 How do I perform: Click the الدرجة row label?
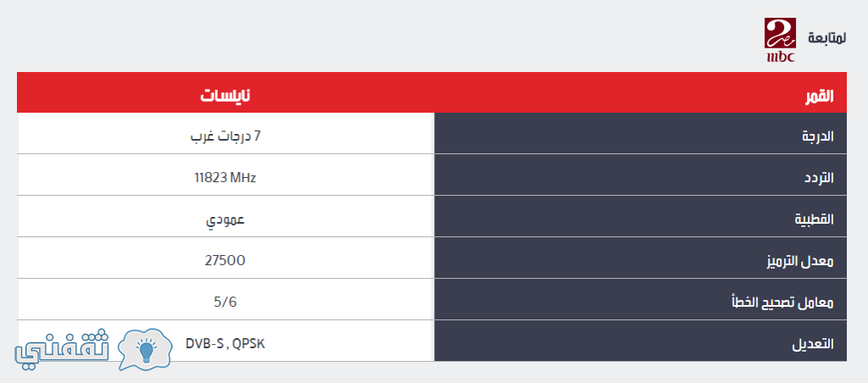pos(641,133)
